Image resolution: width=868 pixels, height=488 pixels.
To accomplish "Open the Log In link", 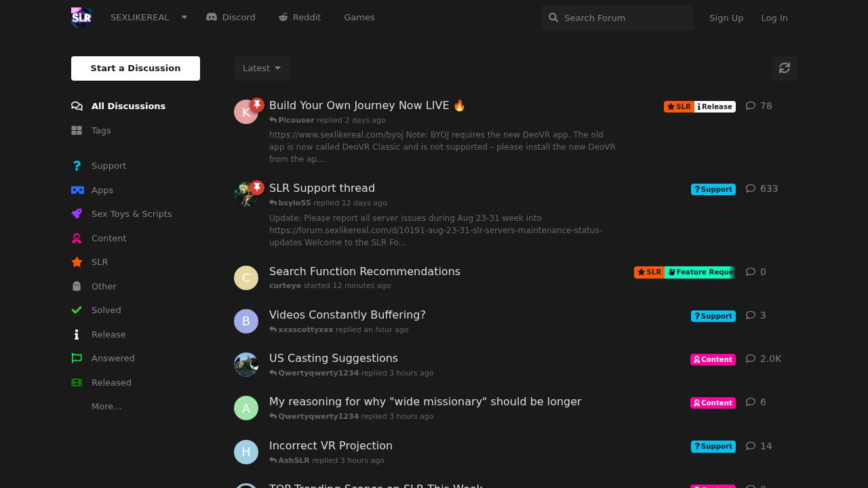I will (774, 18).
